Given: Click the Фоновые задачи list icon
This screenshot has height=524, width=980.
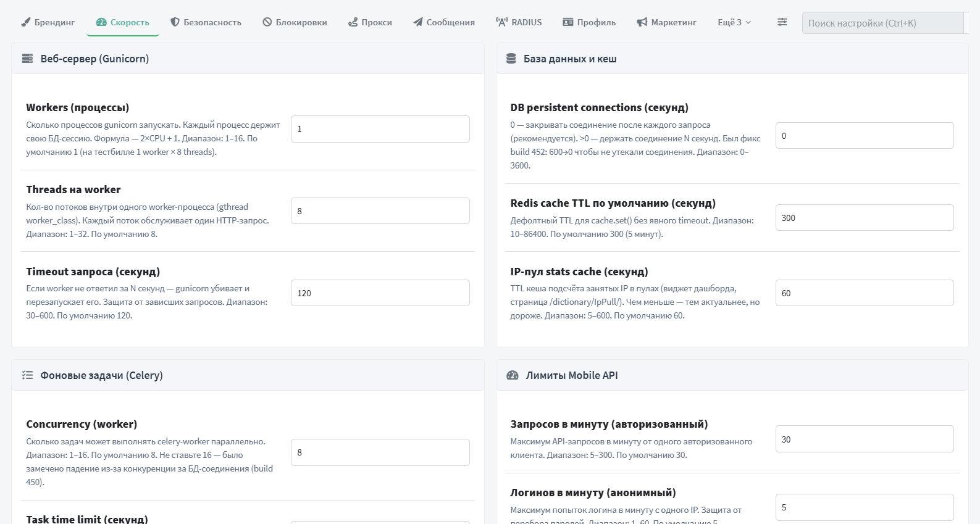Looking at the screenshot, I should (27, 375).
